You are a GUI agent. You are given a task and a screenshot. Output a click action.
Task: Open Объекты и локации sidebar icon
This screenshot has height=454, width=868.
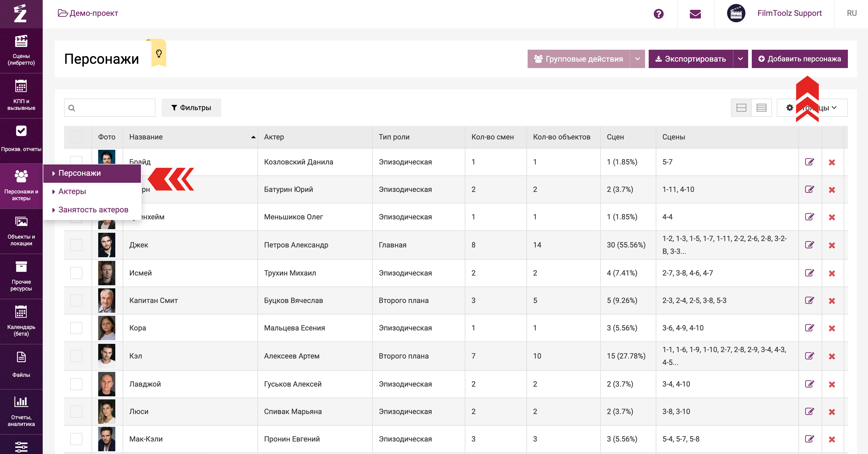[21, 231]
